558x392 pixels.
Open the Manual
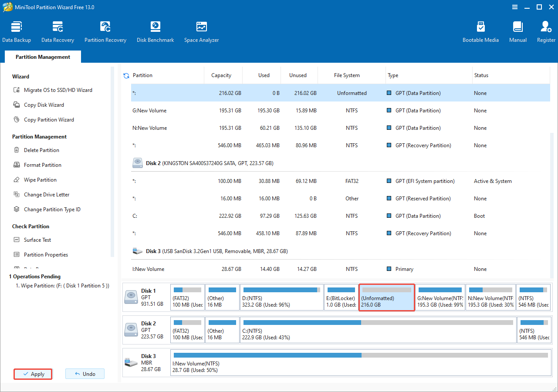(x=517, y=30)
